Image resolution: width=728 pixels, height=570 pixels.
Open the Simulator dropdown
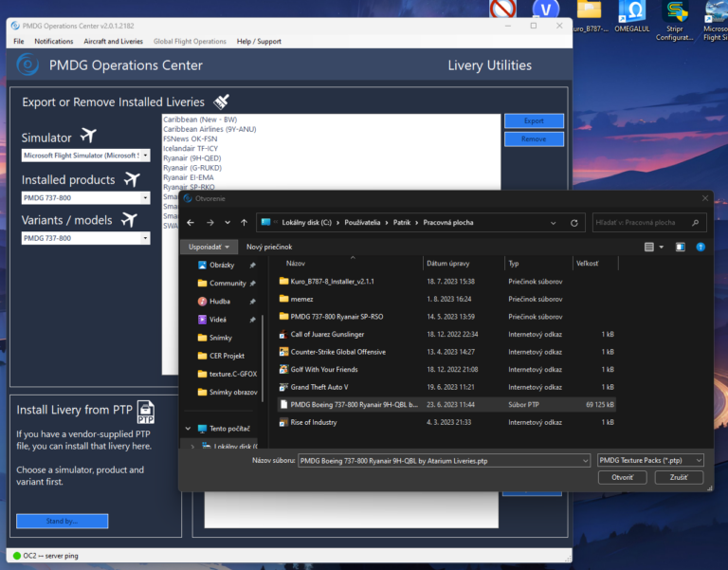tap(145, 156)
